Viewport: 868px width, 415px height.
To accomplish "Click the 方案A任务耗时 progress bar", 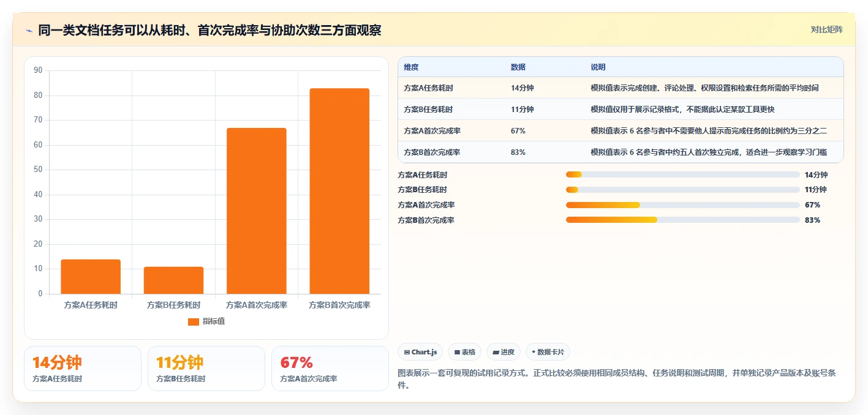I will [x=683, y=174].
